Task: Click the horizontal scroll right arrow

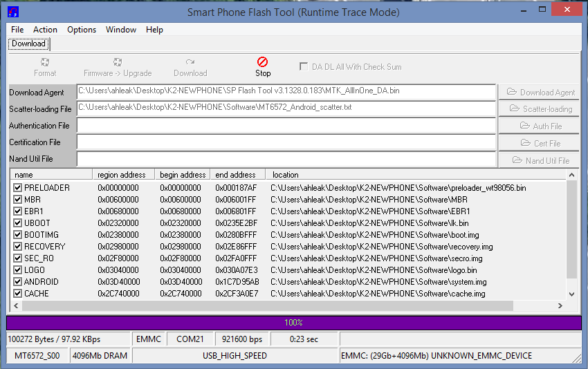Action: click(x=560, y=305)
